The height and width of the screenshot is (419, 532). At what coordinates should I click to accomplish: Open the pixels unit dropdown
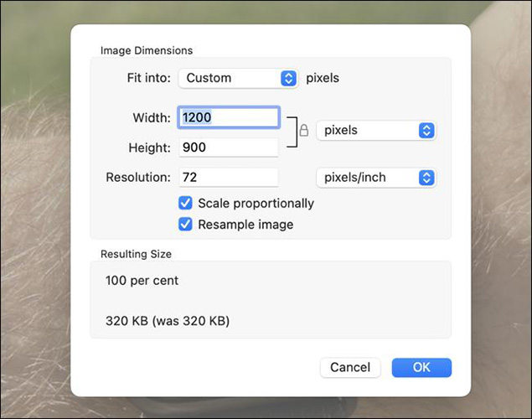point(376,130)
